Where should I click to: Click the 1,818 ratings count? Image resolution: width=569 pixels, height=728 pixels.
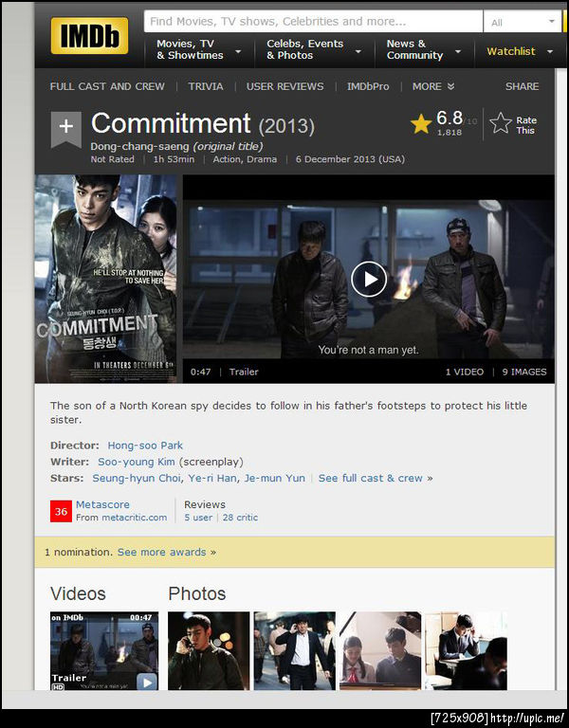click(450, 133)
